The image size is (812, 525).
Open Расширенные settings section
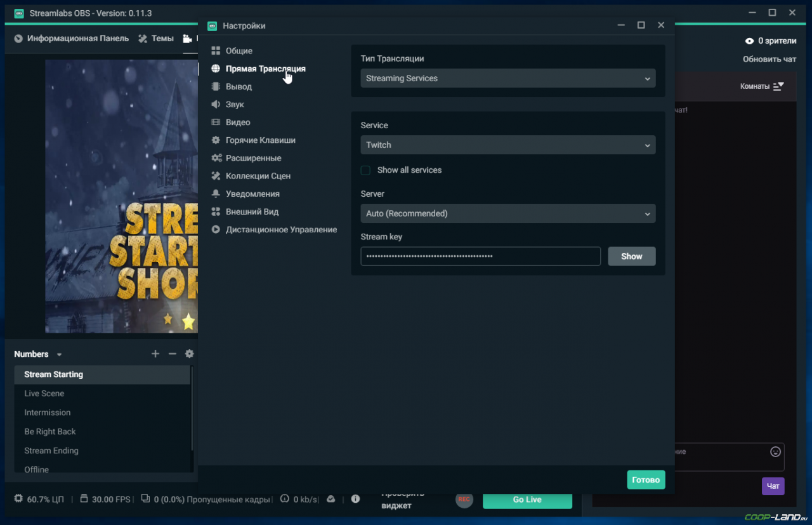(x=253, y=158)
